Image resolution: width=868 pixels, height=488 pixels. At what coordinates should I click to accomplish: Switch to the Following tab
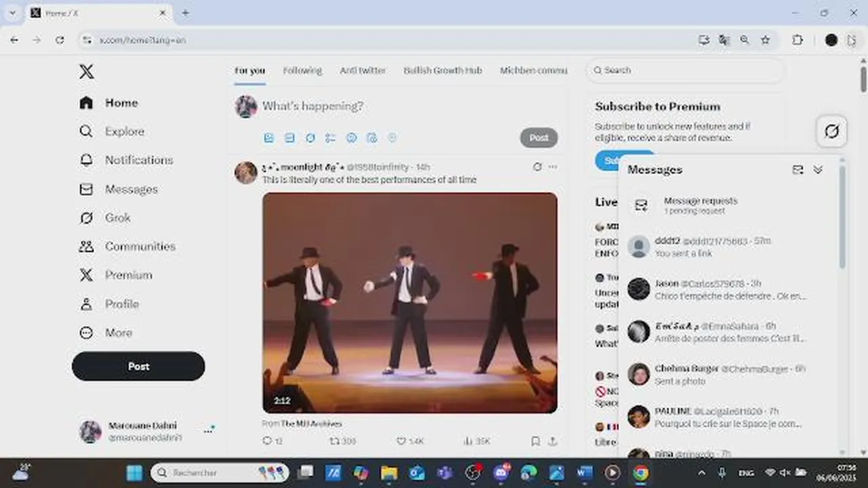tap(302, 70)
